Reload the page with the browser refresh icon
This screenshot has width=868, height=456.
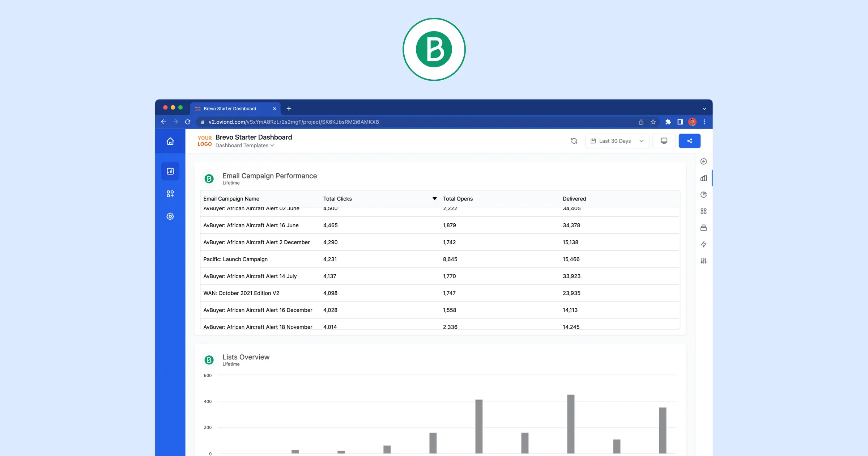click(188, 122)
